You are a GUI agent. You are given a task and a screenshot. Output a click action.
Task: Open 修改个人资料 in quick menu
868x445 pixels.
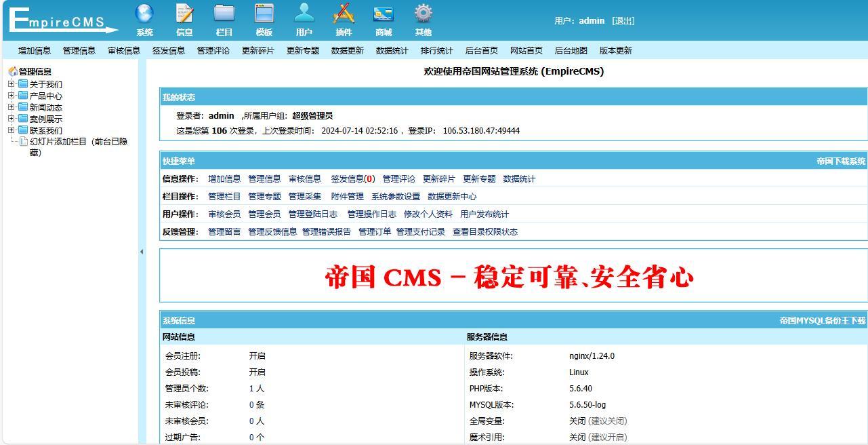(x=428, y=214)
